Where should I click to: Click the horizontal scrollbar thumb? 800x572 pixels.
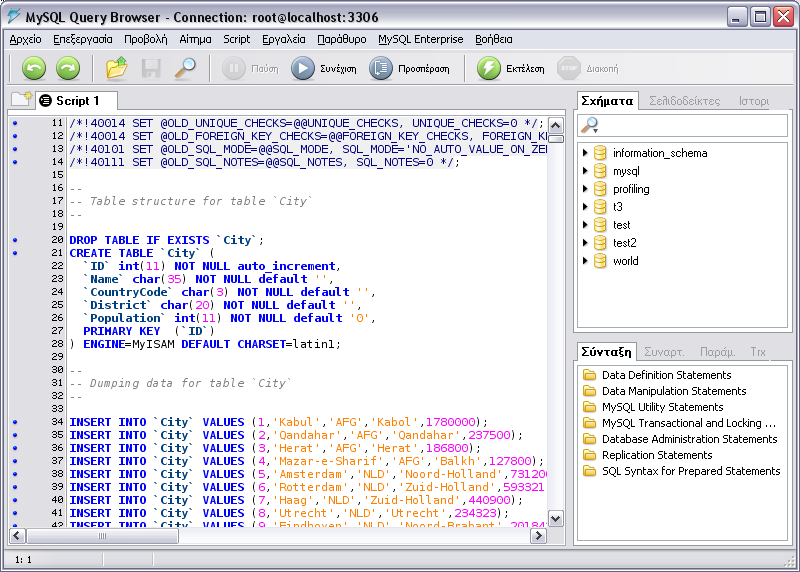click(103, 536)
